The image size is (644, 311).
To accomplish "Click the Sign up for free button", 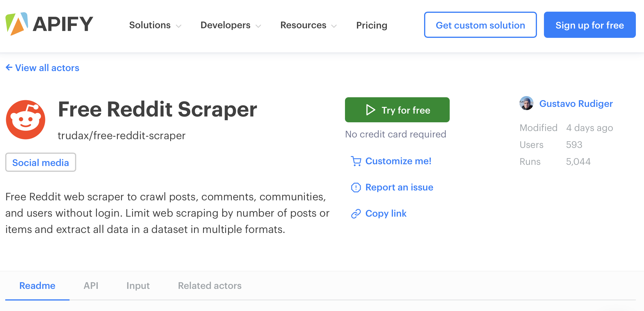I will [x=590, y=25].
